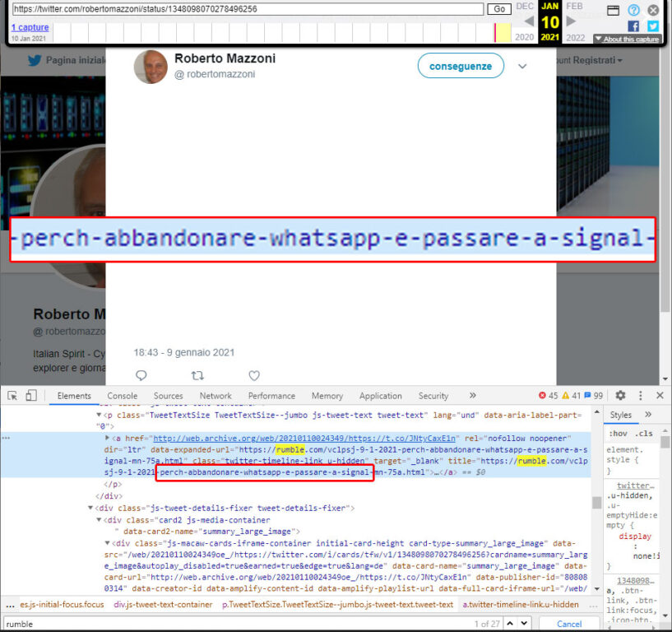Click the Styles tab in sidebar

click(x=620, y=415)
